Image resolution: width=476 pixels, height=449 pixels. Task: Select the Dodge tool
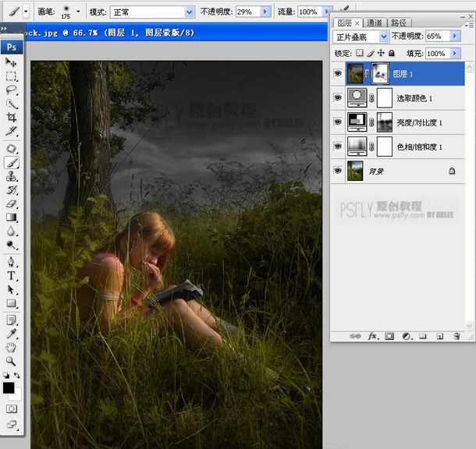11,245
